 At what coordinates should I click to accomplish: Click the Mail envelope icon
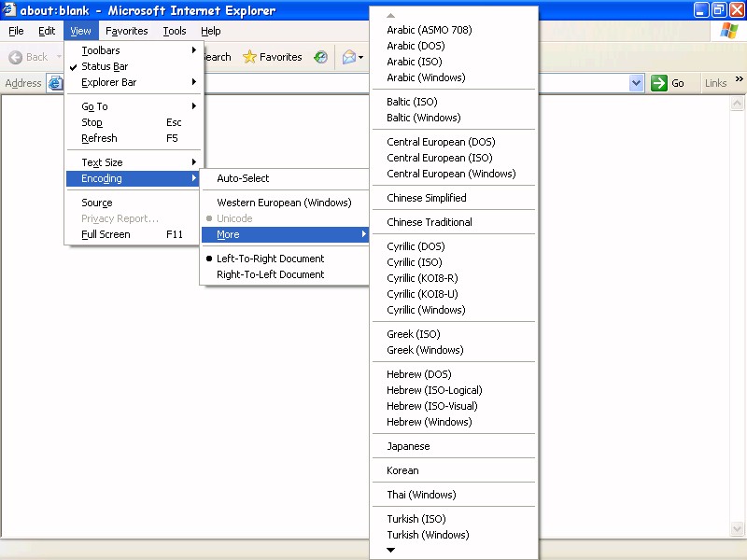click(348, 57)
